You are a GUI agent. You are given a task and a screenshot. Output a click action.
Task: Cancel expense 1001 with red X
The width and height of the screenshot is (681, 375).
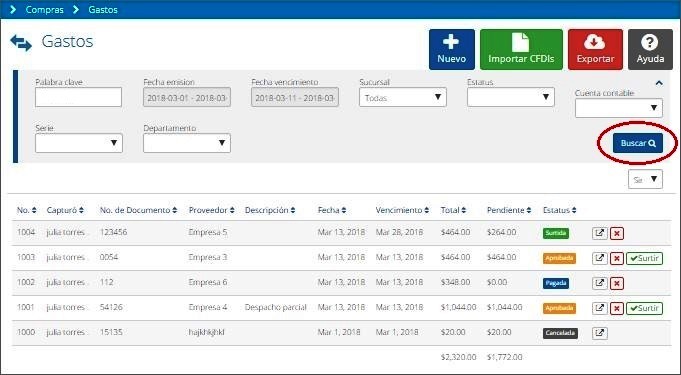tap(617, 309)
